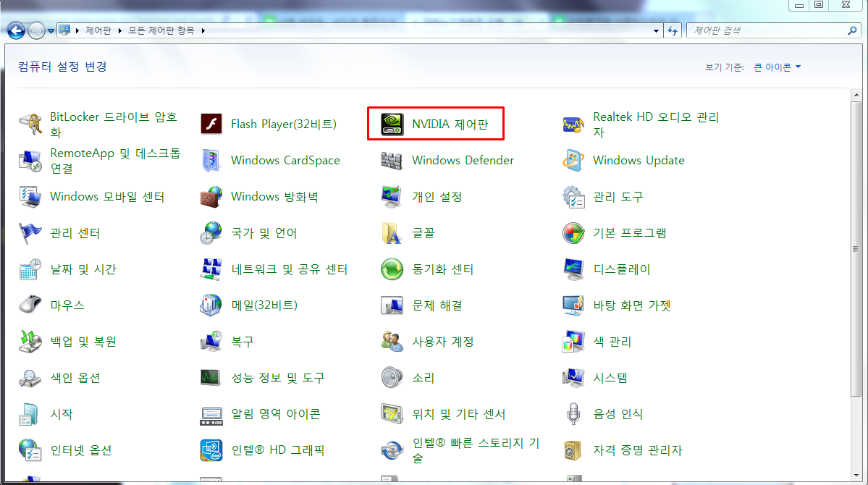Click the scrollbar up arrow

pyautogui.click(x=856, y=95)
